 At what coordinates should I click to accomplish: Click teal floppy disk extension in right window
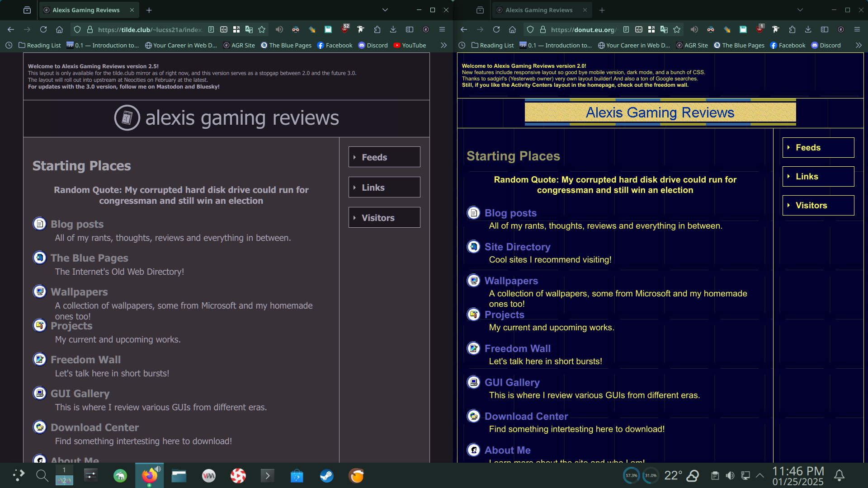[x=743, y=29]
